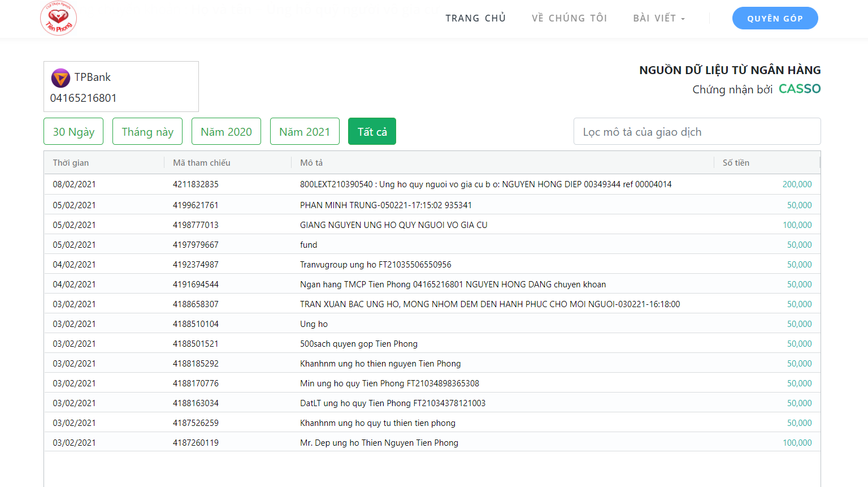Viewport: 868px width, 487px height.
Task: Click reference code 4188185292
Action: point(196,364)
